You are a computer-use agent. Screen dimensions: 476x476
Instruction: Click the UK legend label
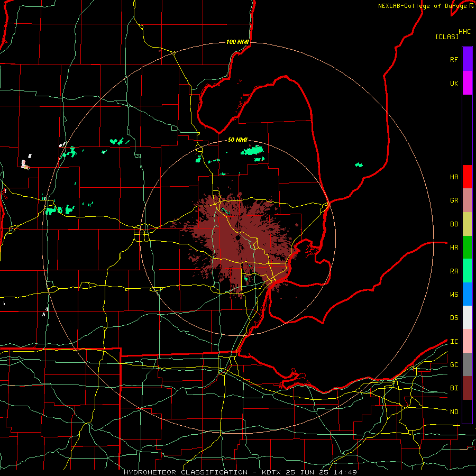[454, 83]
